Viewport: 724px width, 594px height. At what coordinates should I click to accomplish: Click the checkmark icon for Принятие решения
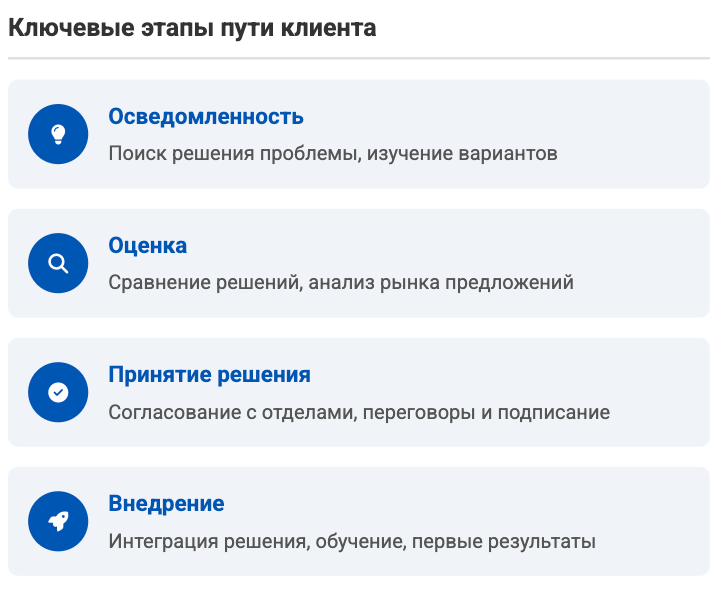tap(58, 393)
